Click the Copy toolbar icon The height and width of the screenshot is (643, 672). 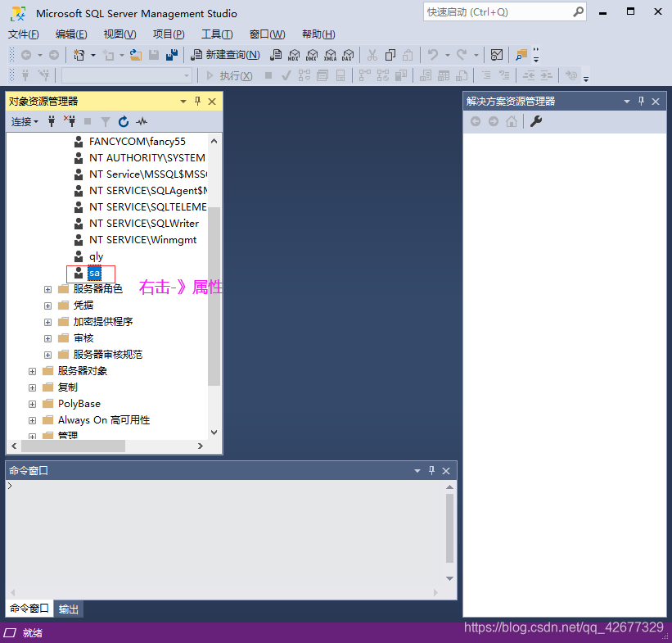(390, 55)
